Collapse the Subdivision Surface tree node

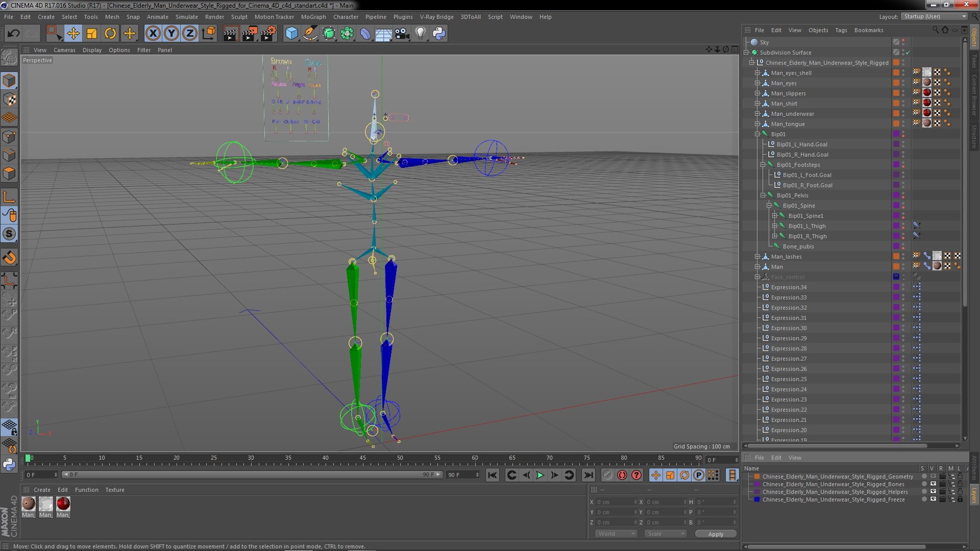tap(746, 53)
